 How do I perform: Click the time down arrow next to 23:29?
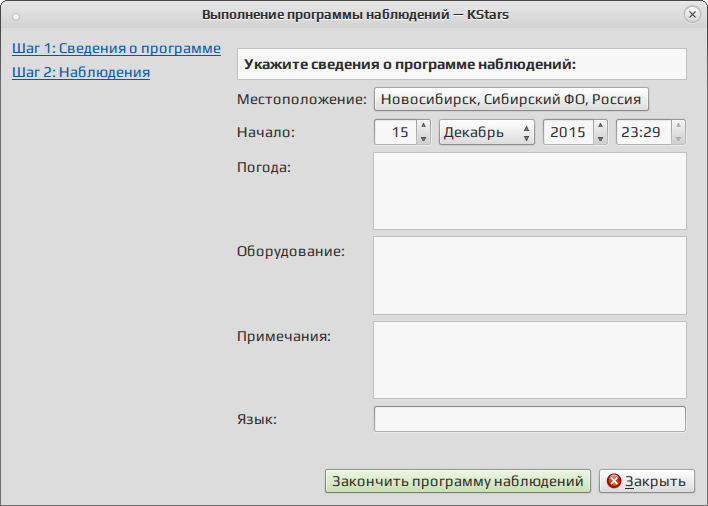point(678,139)
